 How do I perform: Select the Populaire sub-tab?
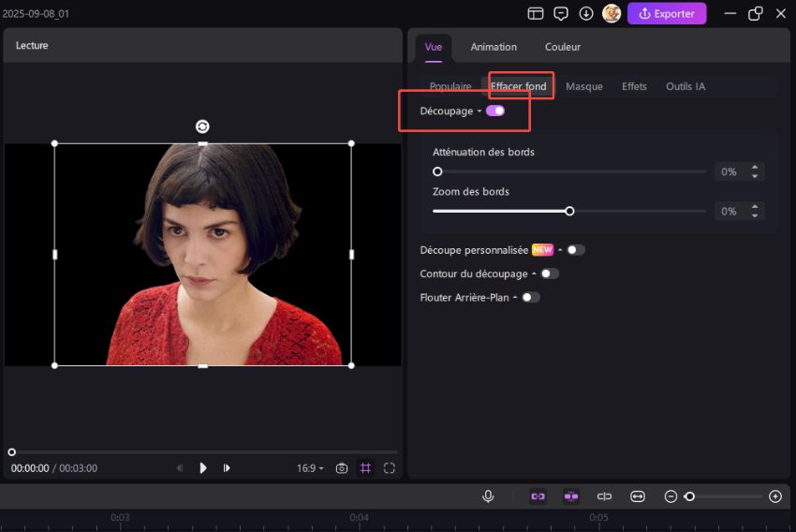(x=450, y=87)
